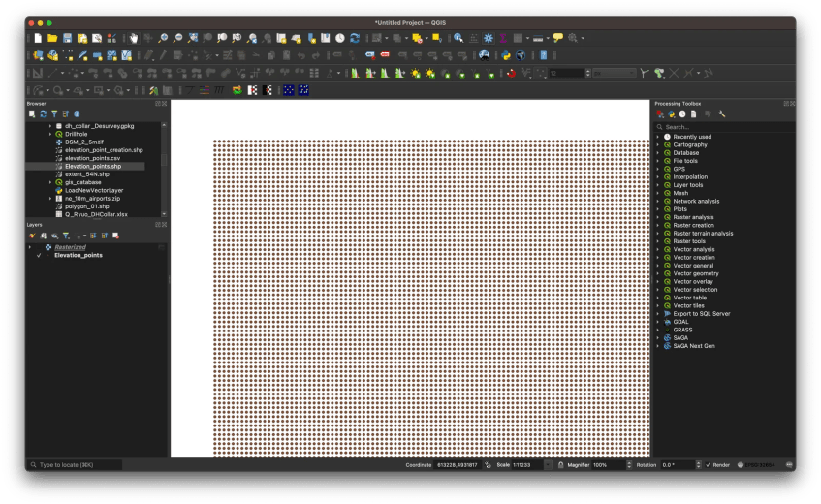
Task: Click the Processing Toolbox search field
Action: coord(725,127)
